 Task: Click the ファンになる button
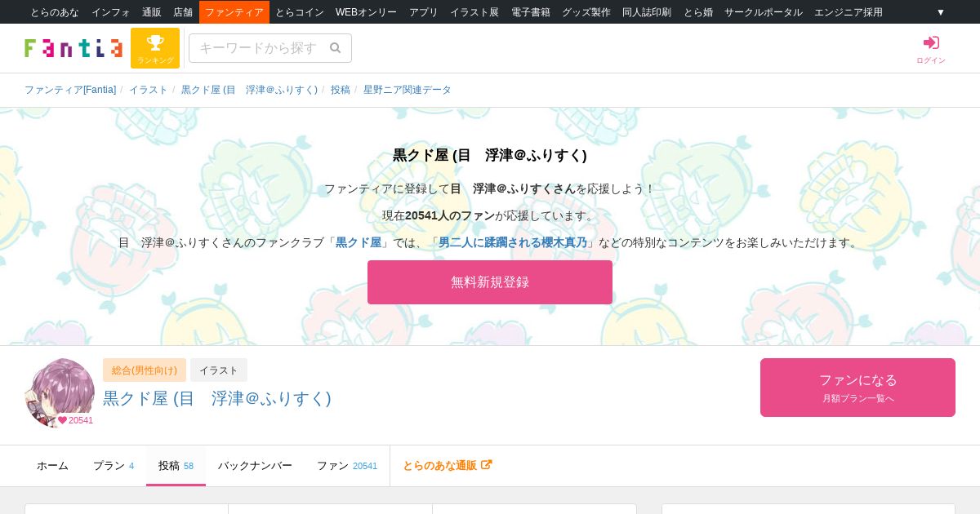tap(857, 388)
